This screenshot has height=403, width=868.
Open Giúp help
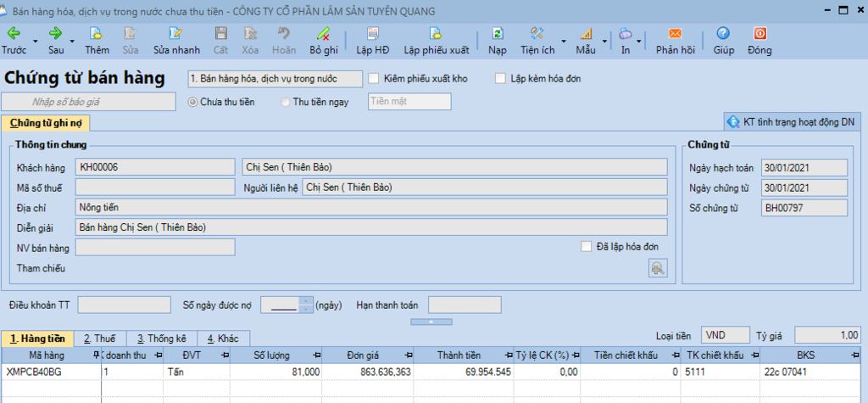724,41
